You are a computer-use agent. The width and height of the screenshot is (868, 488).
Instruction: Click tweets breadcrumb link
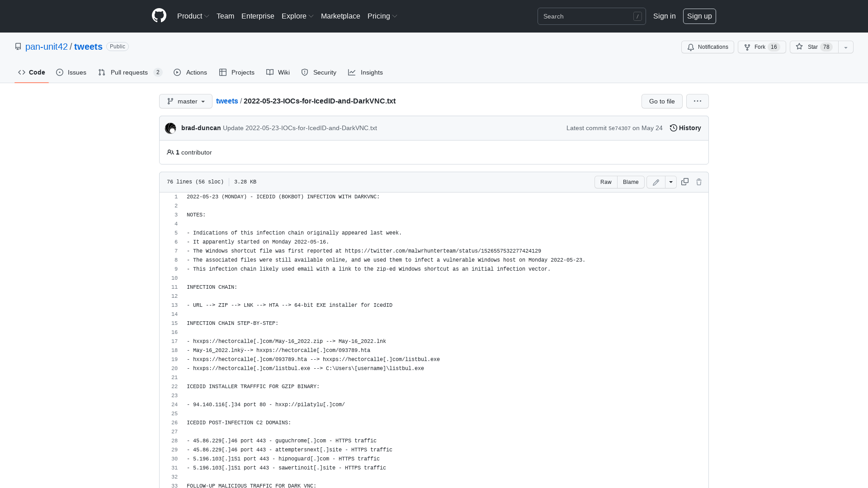(227, 101)
